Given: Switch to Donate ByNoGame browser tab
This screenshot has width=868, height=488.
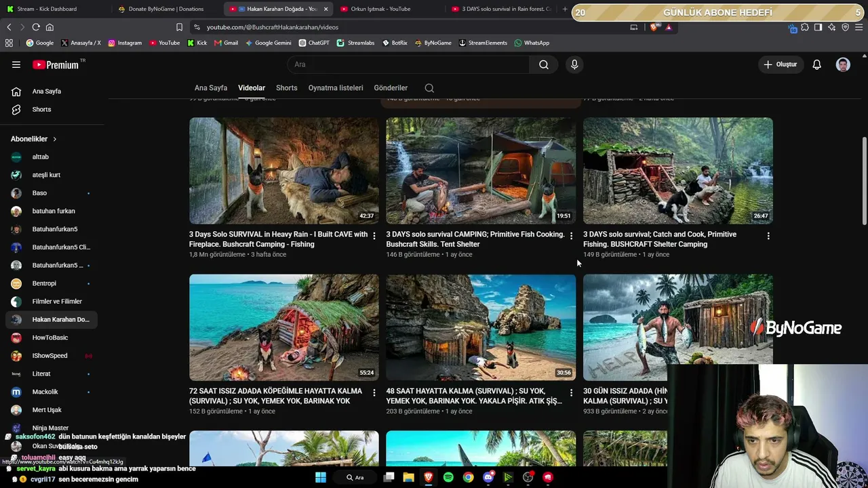Looking at the screenshot, I should 167,9.
